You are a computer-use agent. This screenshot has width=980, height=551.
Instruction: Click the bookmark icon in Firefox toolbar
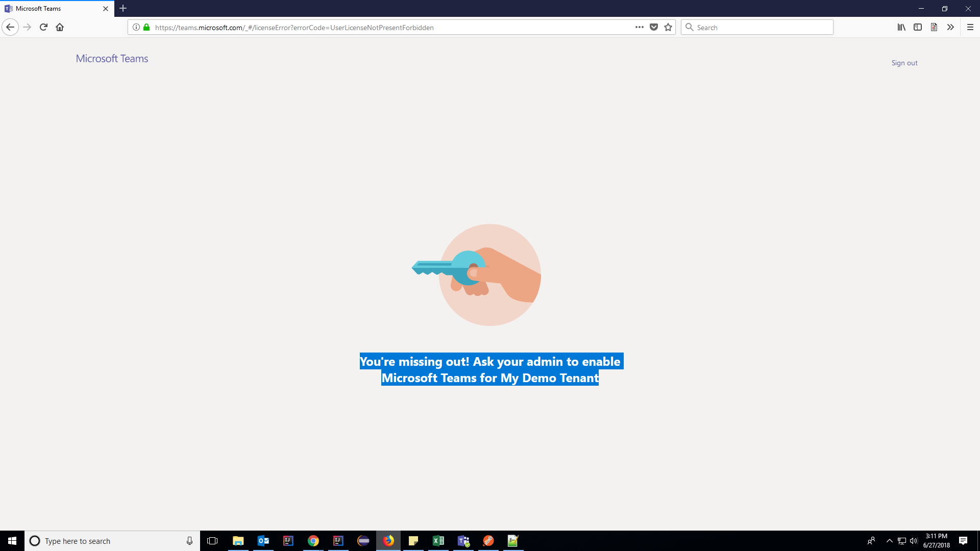[x=668, y=27]
